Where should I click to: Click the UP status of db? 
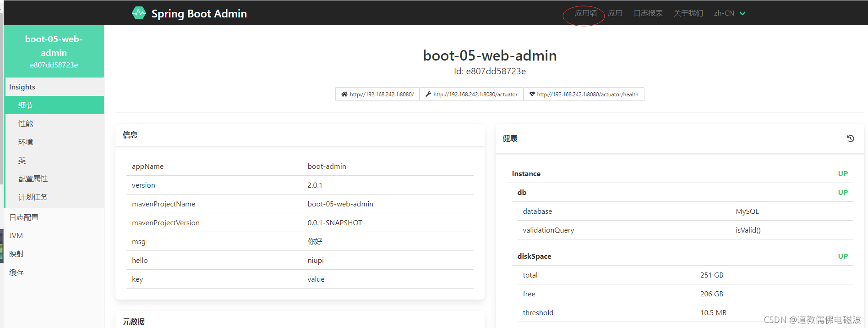[843, 192]
